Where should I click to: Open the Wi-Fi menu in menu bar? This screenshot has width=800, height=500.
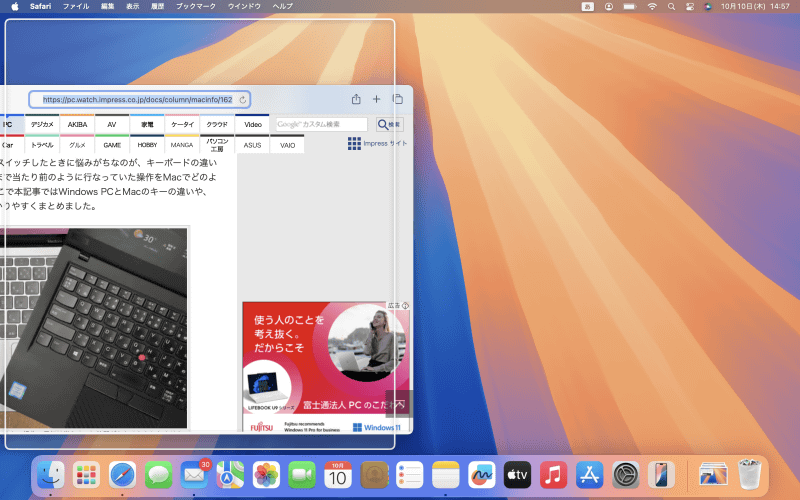pyautogui.click(x=652, y=7)
